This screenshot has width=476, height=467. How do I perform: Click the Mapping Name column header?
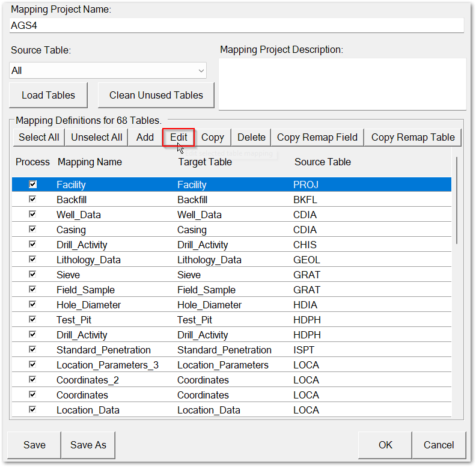coord(90,162)
